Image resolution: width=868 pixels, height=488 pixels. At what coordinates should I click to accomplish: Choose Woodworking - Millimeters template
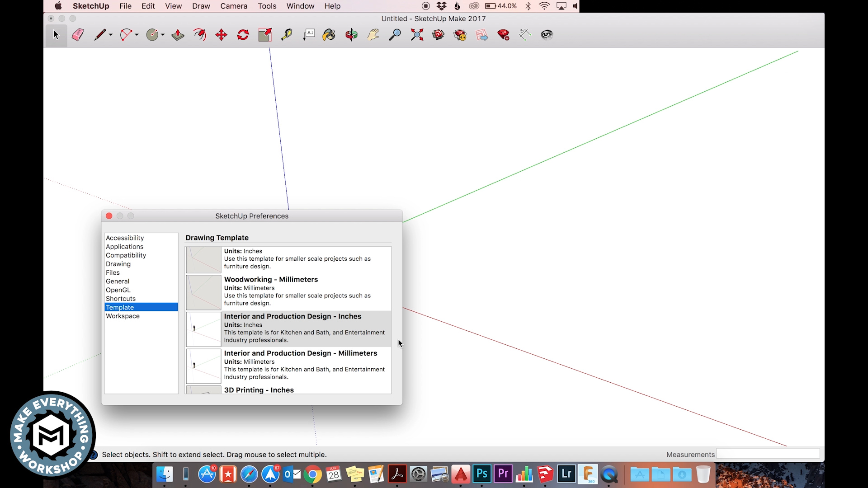pyautogui.click(x=288, y=292)
